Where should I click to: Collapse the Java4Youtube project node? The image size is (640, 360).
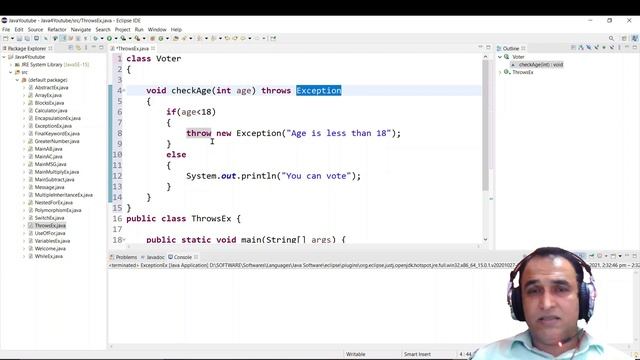click(4, 57)
